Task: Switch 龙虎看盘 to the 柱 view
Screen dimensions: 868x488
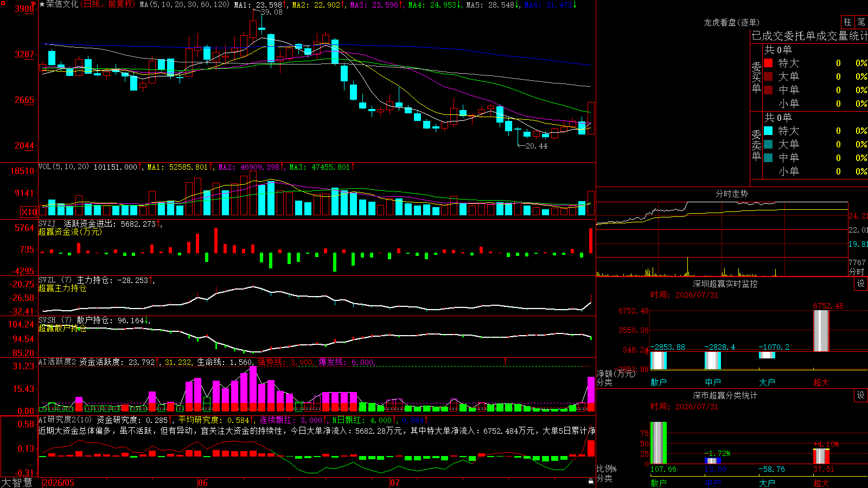Action: (x=847, y=22)
